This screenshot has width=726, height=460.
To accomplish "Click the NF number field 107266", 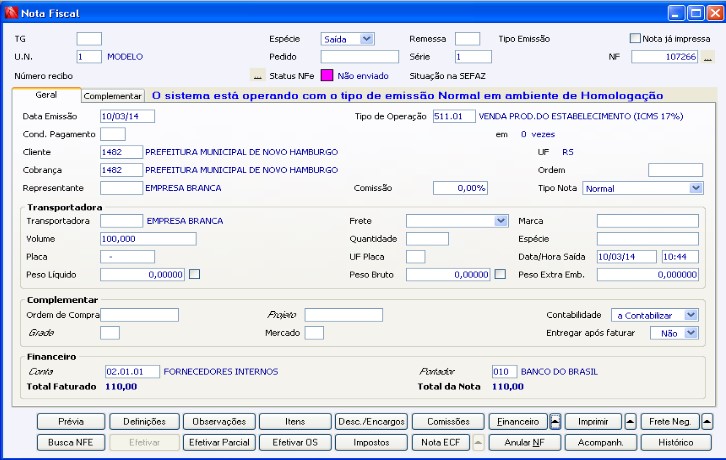I will coord(664,57).
